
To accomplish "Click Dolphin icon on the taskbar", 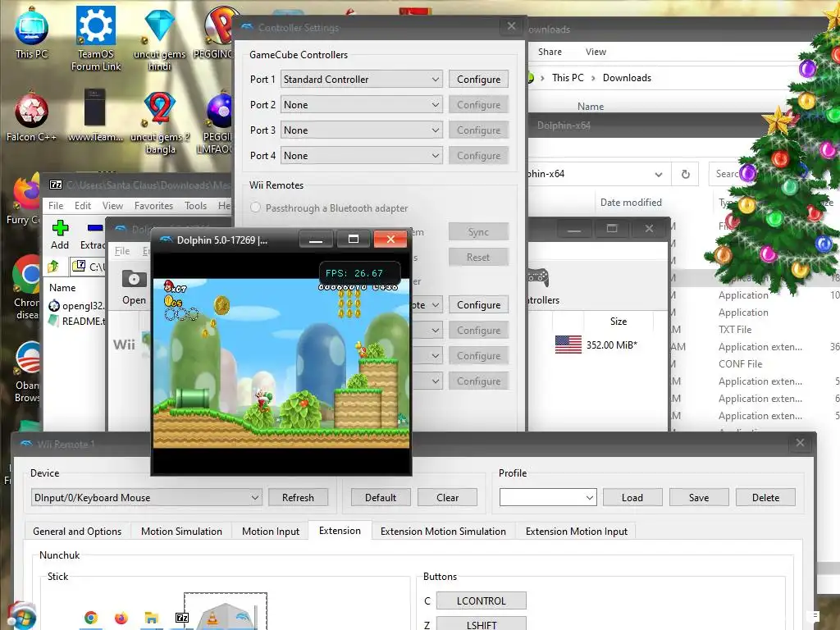I will coord(242,617).
